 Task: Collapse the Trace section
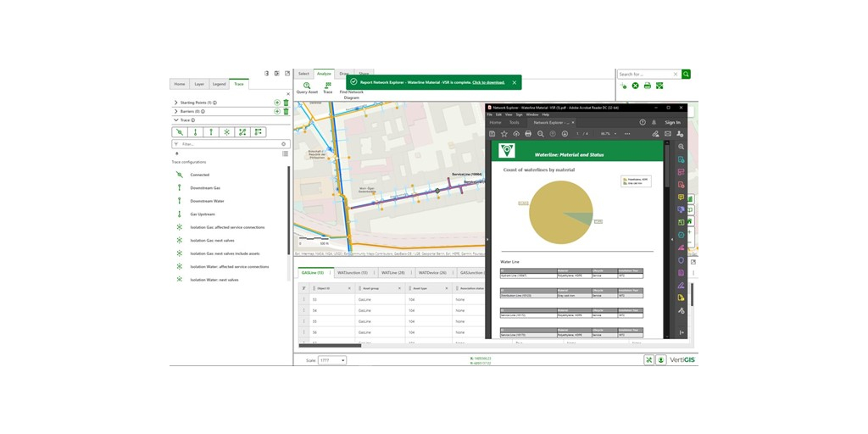click(175, 120)
